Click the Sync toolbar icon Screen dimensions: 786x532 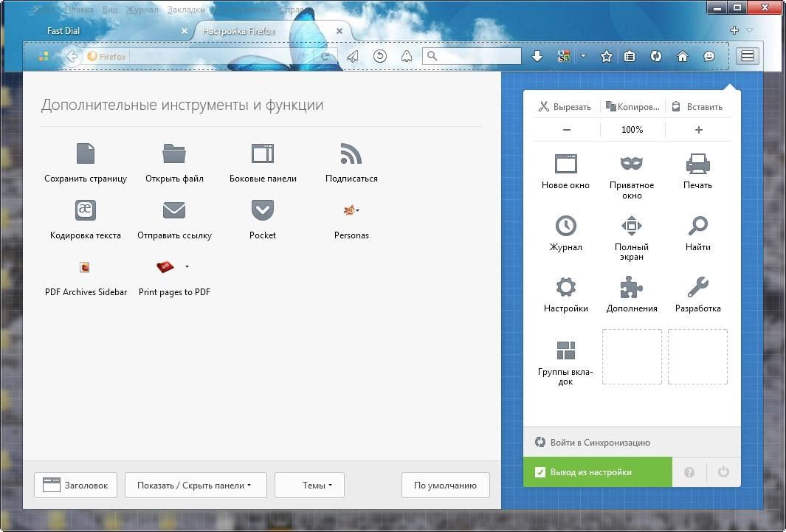point(655,56)
